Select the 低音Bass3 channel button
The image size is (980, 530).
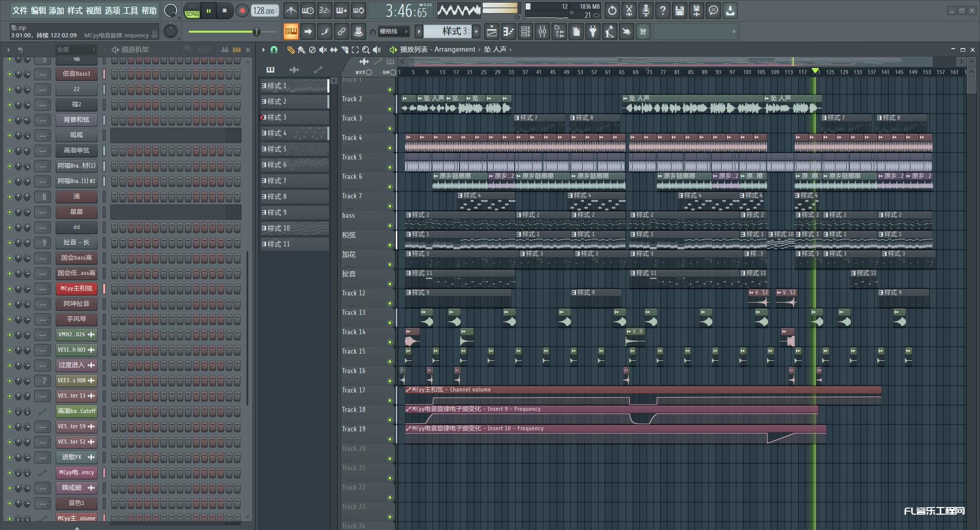tap(77, 74)
